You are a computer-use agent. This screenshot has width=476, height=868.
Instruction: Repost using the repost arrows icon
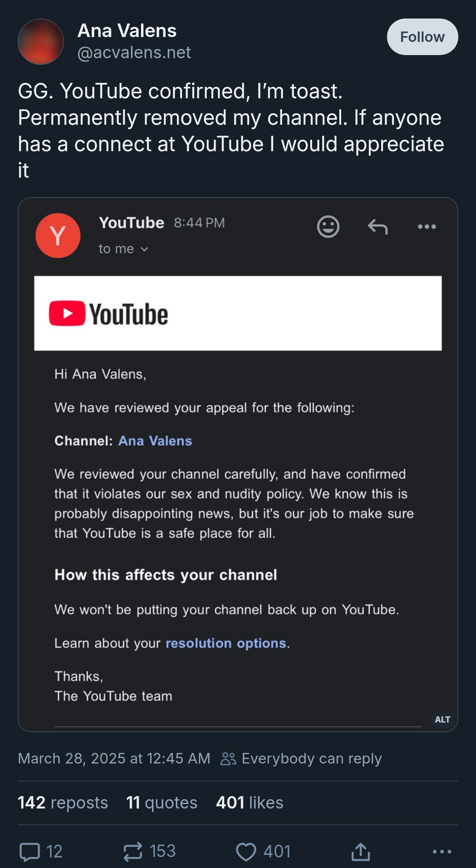(x=133, y=852)
